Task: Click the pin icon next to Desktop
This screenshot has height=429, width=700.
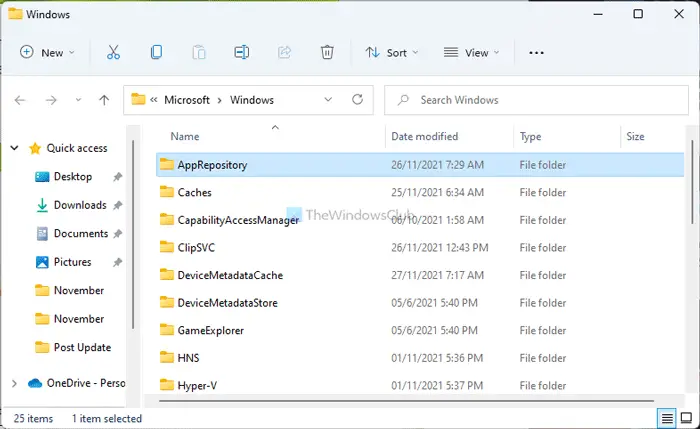Action: (x=117, y=177)
